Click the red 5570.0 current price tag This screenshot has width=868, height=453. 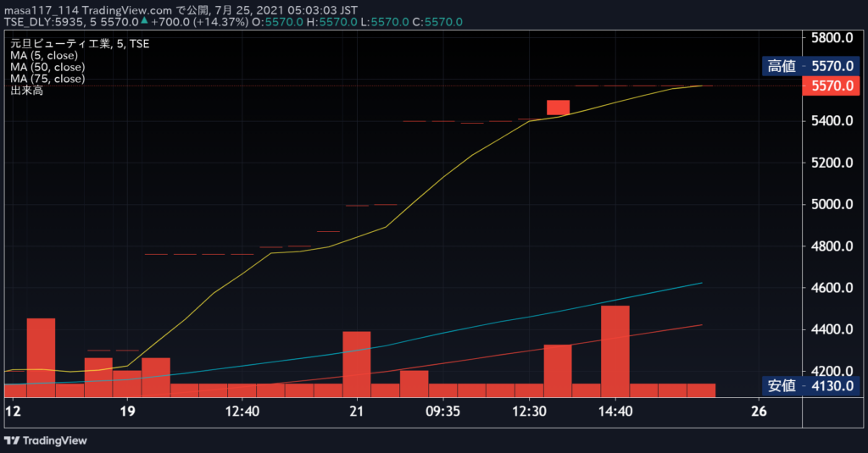coord(831,86)
